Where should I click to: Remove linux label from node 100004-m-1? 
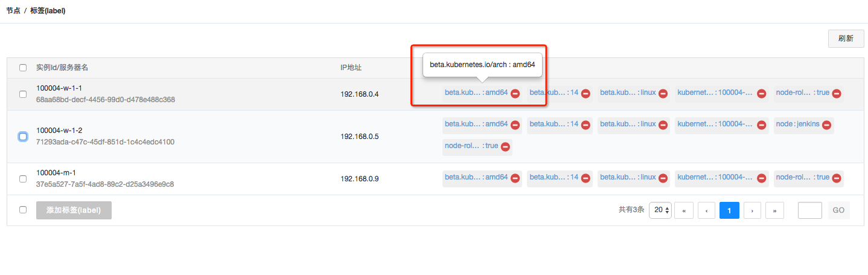[663, 178]
